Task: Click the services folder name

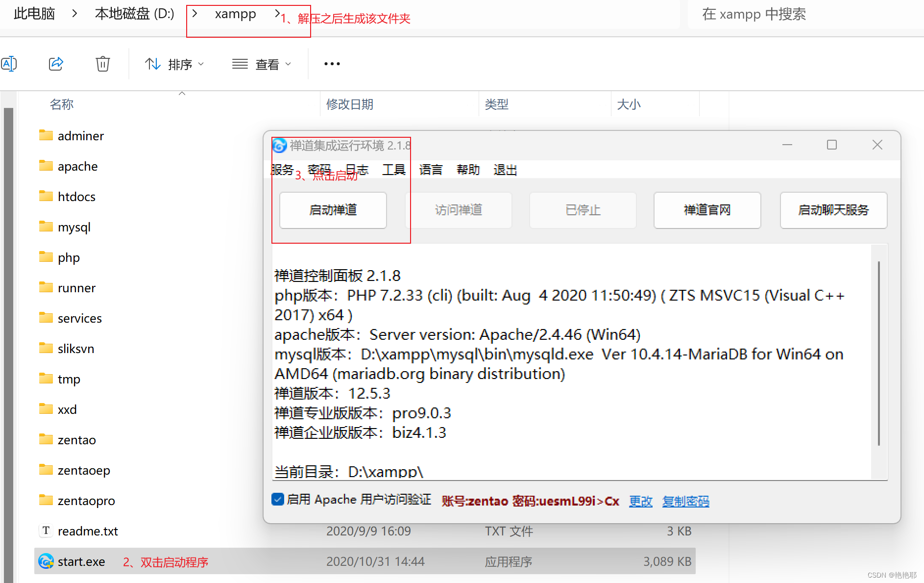Action: [80, 318]
